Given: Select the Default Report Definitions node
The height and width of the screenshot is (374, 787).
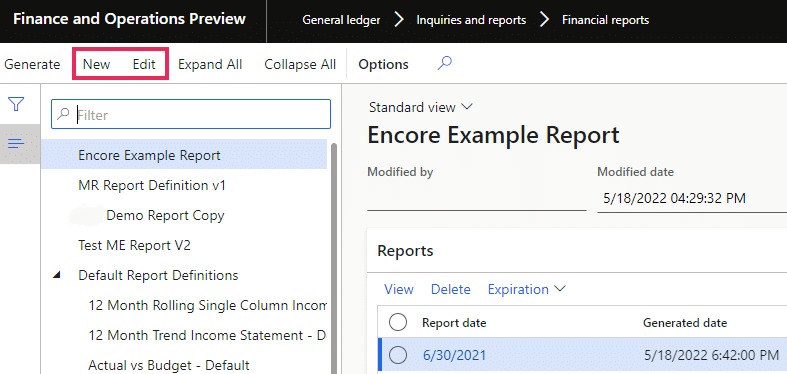Looking at the screenshot, I should (x=158, y=275).
